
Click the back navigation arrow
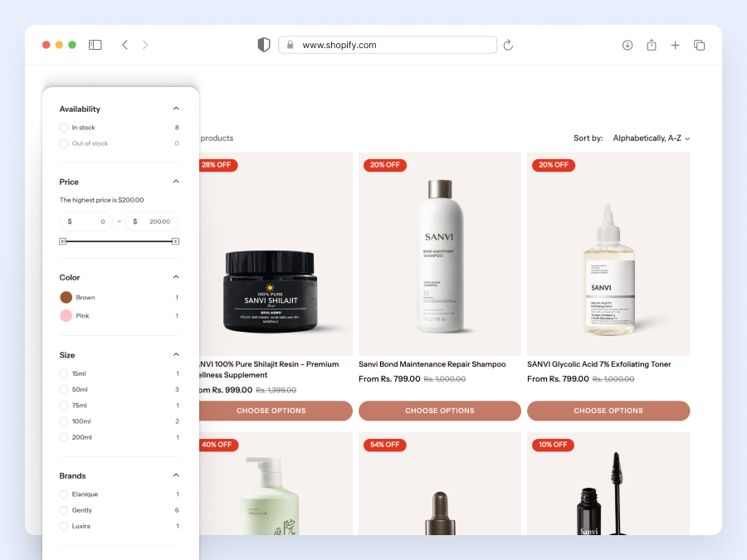pos(124,45)
